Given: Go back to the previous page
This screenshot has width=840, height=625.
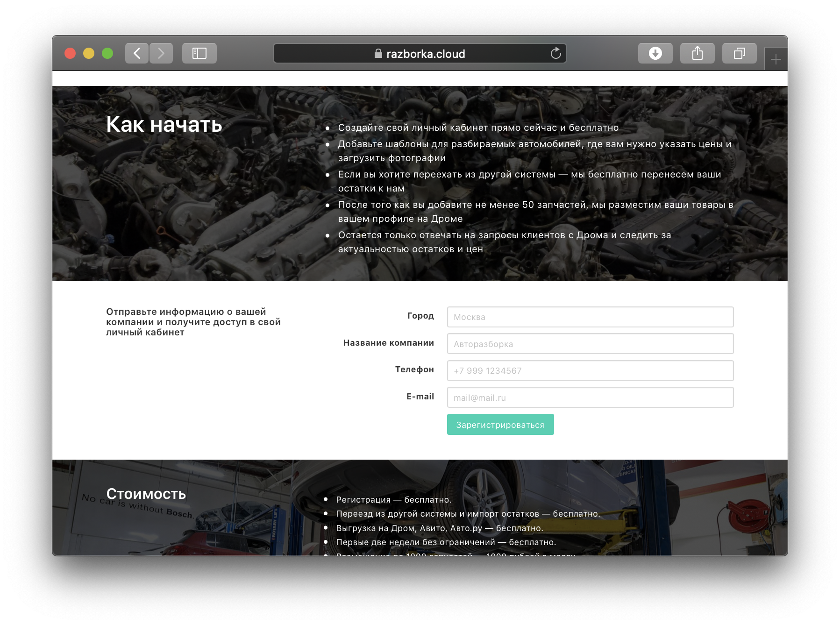Looking at the screenshot, I should click(137, 53).
